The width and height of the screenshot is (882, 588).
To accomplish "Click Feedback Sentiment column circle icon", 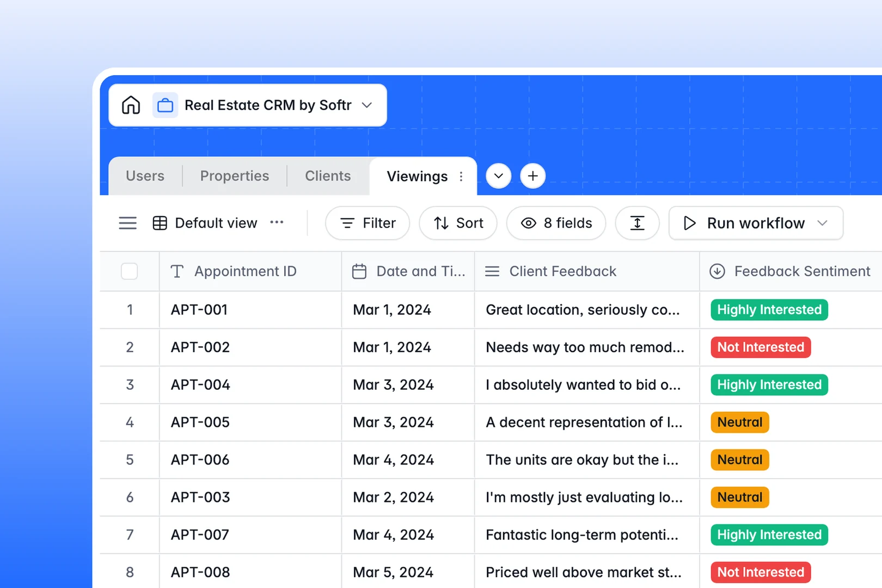I will (x=717, y=271).
